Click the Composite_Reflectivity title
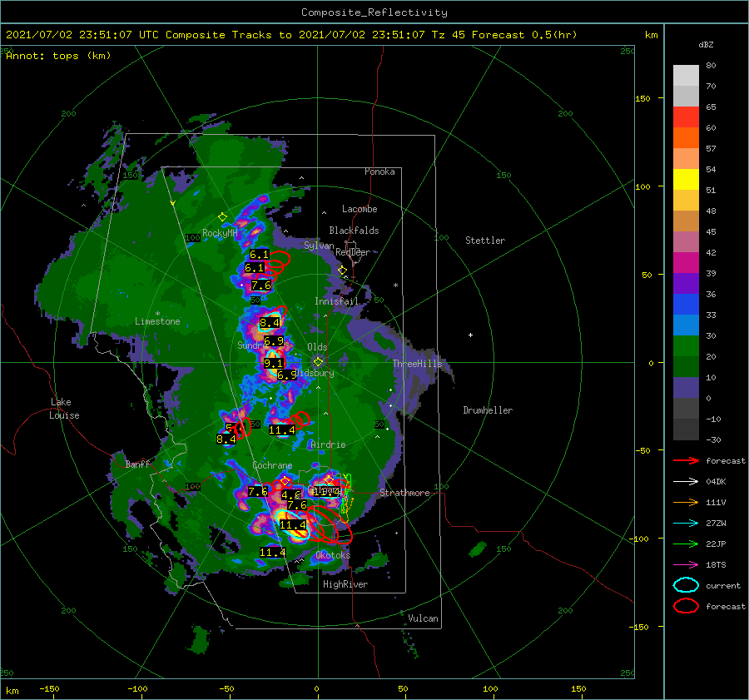Viewport: 749px width, 700px height. point(374,12)
